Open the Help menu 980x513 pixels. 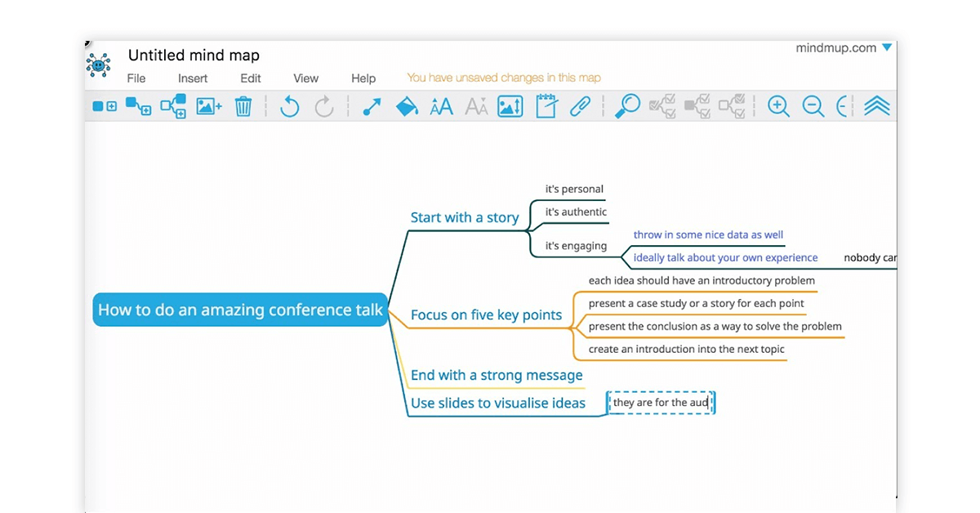tap(363, 78)
